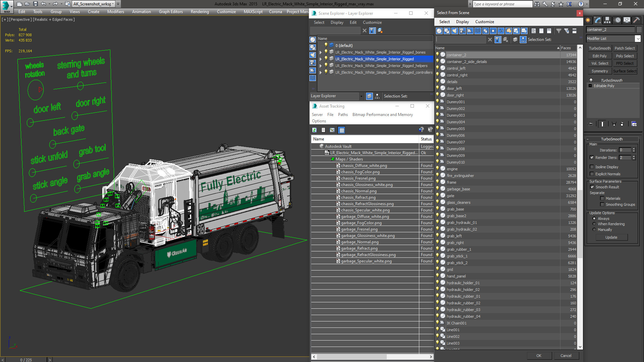Toggle Display Shapes filter in Select From Scene
644x362 pixels.
pyautogui.click(x=447, y=31)
